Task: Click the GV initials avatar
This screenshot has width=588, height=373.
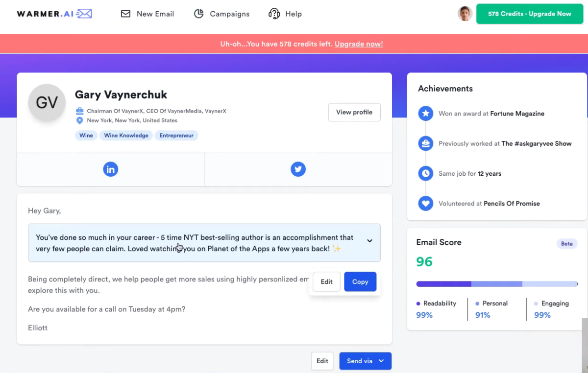Action: point(47,103)
